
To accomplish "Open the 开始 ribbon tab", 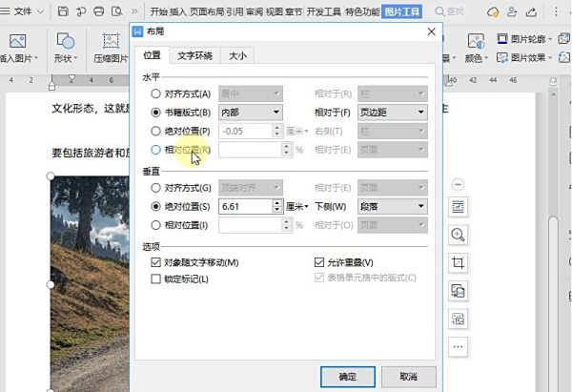I will (x=158, y=11).
